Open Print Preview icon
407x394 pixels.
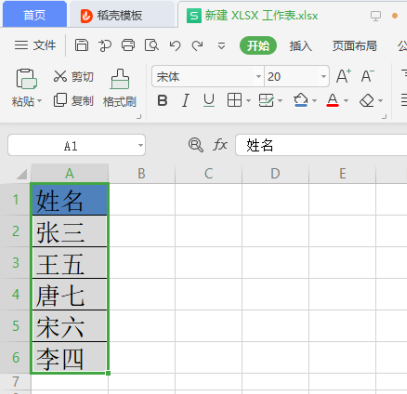click(151, 45)
